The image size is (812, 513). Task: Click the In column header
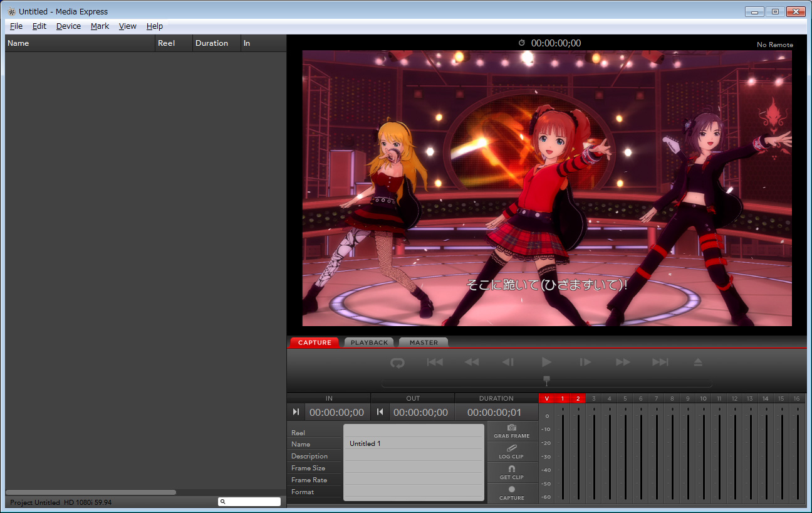(x=264, y=43)
